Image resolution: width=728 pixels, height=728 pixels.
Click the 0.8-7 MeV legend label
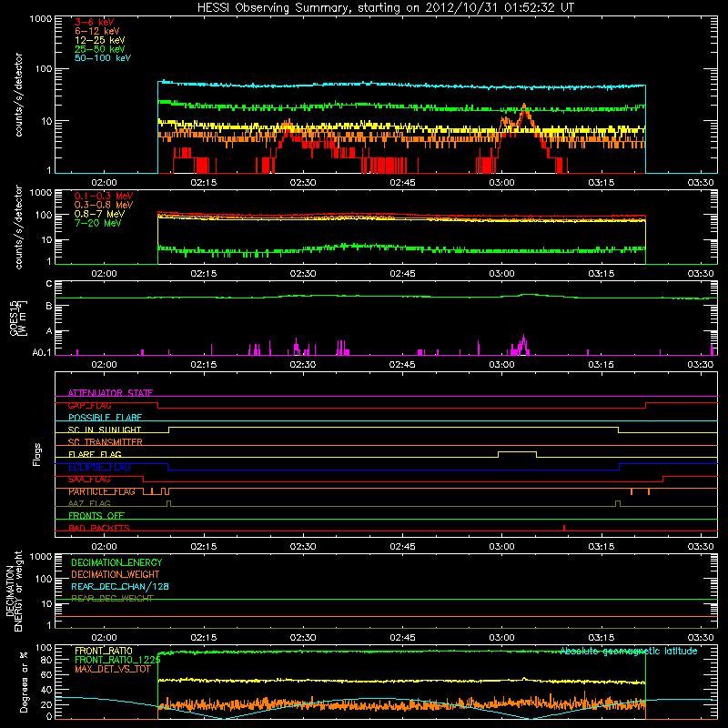(99, 214)
